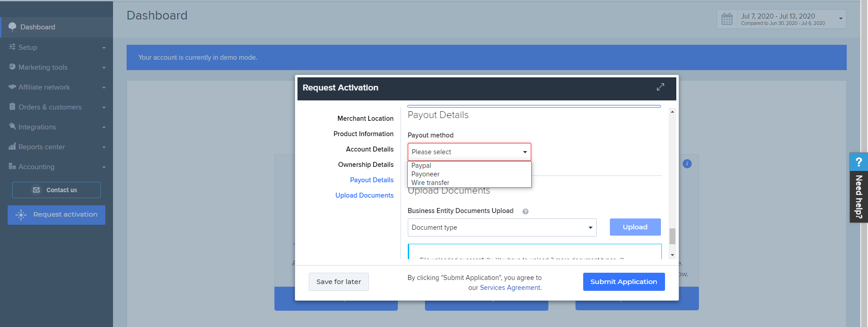The width and height of the screenshot is (868, 327).
Task: Open the Document type dropdown
Action: pyautogui.click(x=502, y=227)
